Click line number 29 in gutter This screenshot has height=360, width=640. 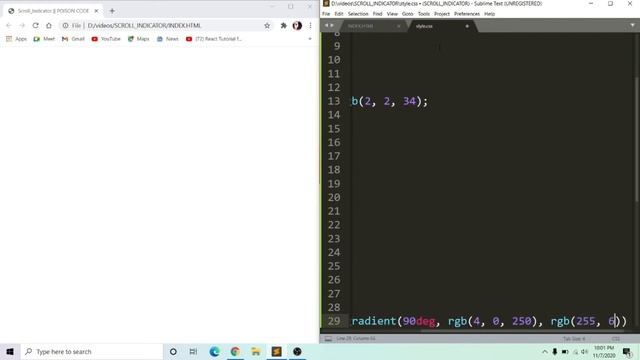[x=334, y=321]
